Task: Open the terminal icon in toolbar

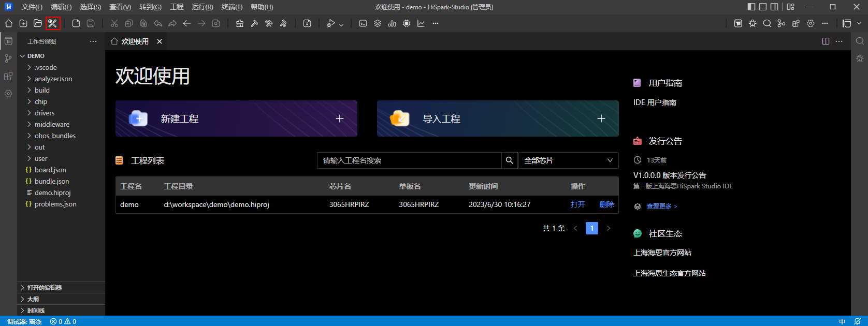Action: point(363,23)
